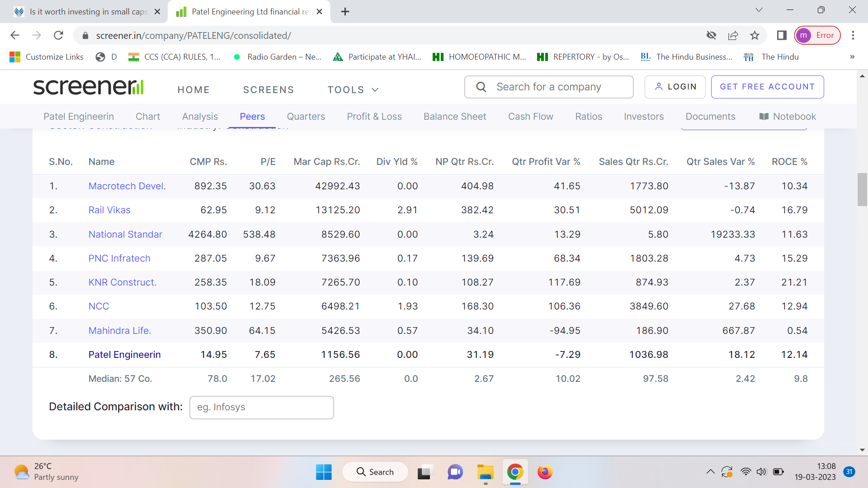This screenshot has width=868, height=488.
Task: Open the Balance Sheet section tab
Action: click(454, 117)
